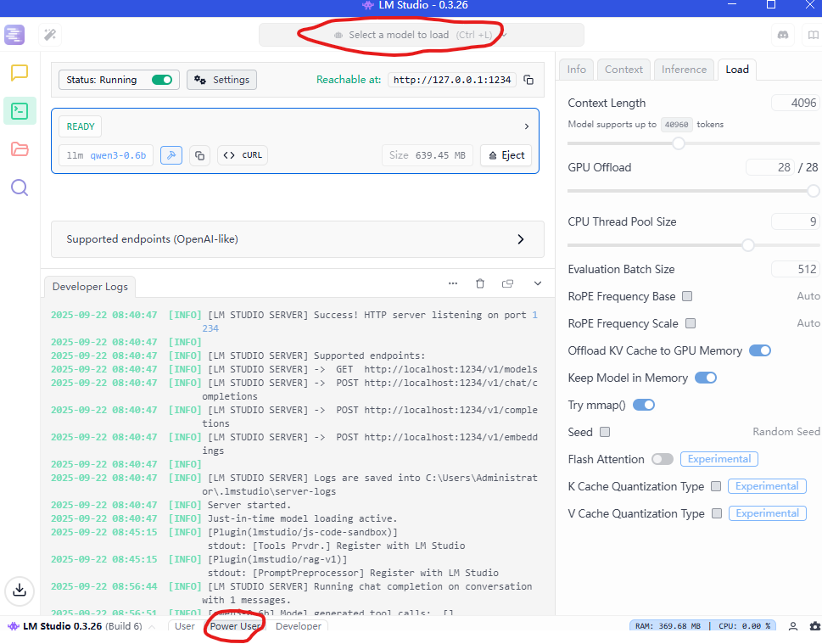Check K Cache Quantization Type checkbox
Viewport: 822px width, 644px height.
click(716, 486)
